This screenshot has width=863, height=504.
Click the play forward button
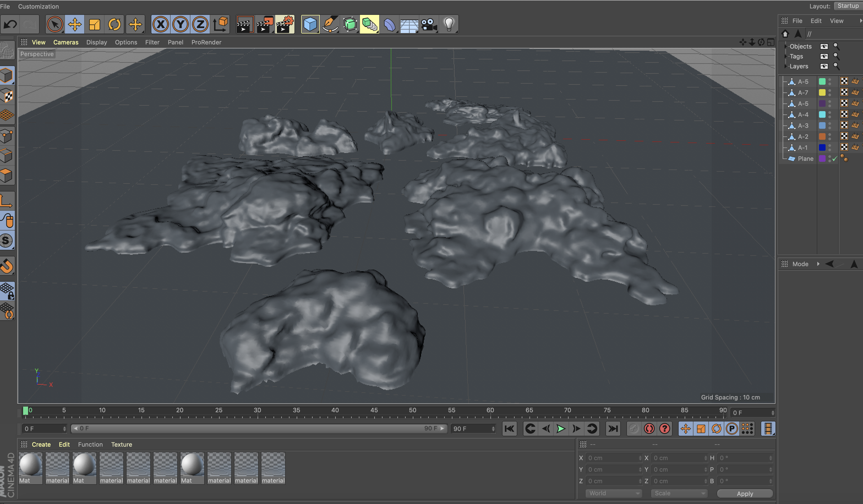(x=561, y=429)
